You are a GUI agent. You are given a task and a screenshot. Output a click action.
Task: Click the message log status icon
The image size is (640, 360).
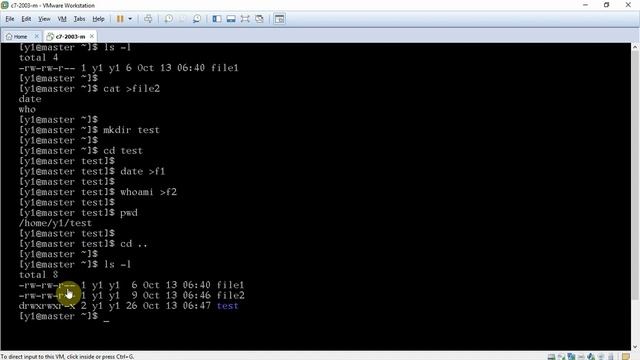pyautogui.click(x=626, y=357)
